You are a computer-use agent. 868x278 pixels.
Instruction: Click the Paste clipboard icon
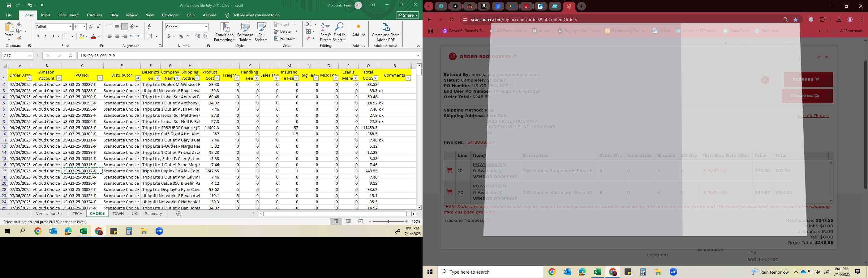pos(9,27)
